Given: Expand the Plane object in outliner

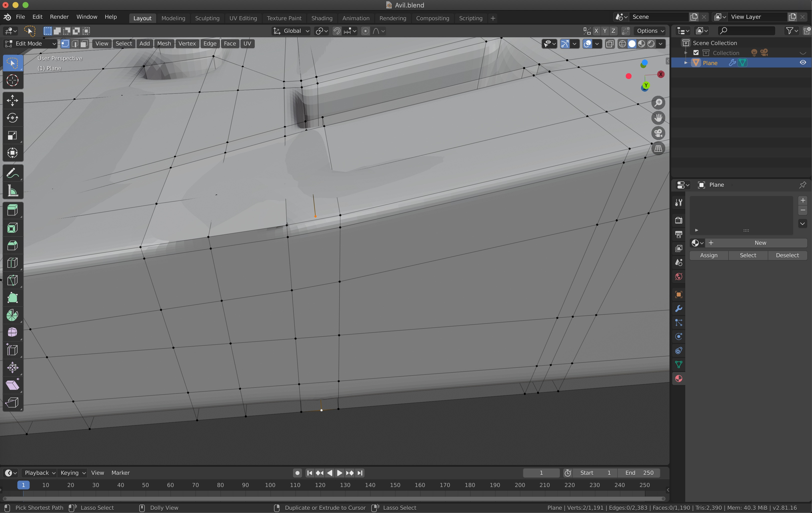Looking at the screenshot, I should click(685, 63).
